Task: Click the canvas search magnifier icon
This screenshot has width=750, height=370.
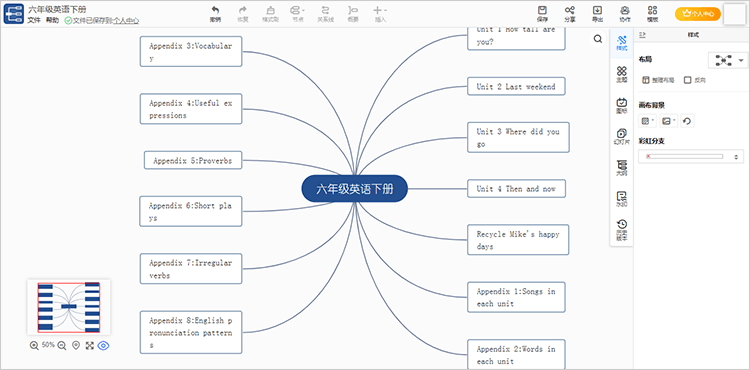Action: tap(598, 39)
